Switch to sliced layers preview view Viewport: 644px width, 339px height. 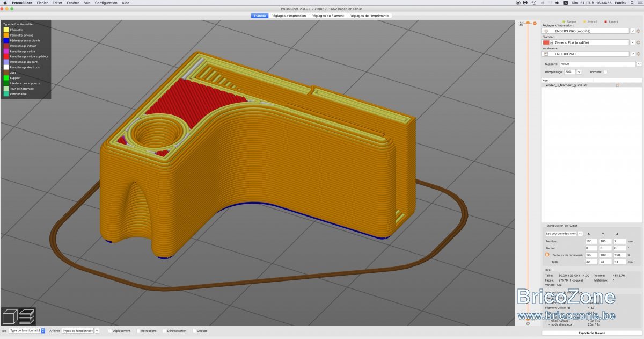[27, 315]
